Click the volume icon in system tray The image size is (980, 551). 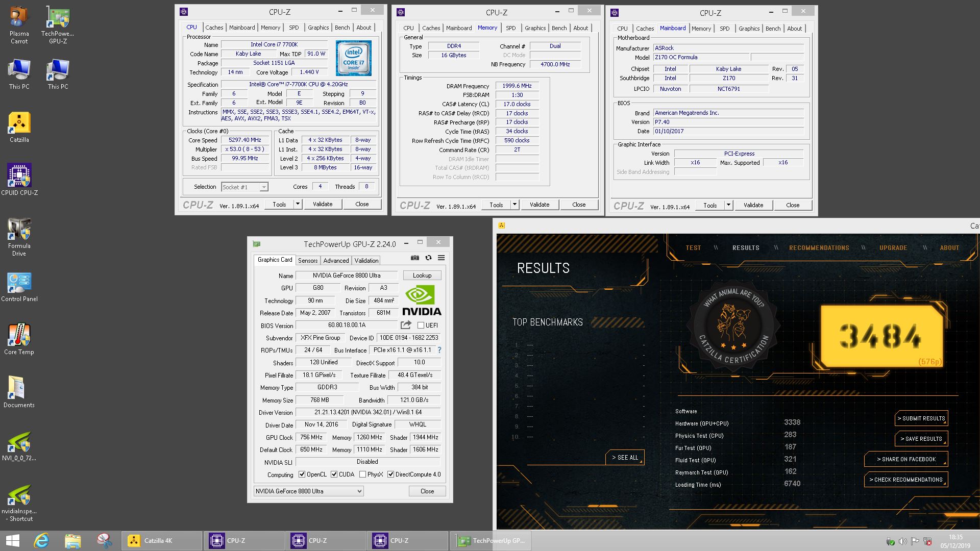[x=902, y=541]
